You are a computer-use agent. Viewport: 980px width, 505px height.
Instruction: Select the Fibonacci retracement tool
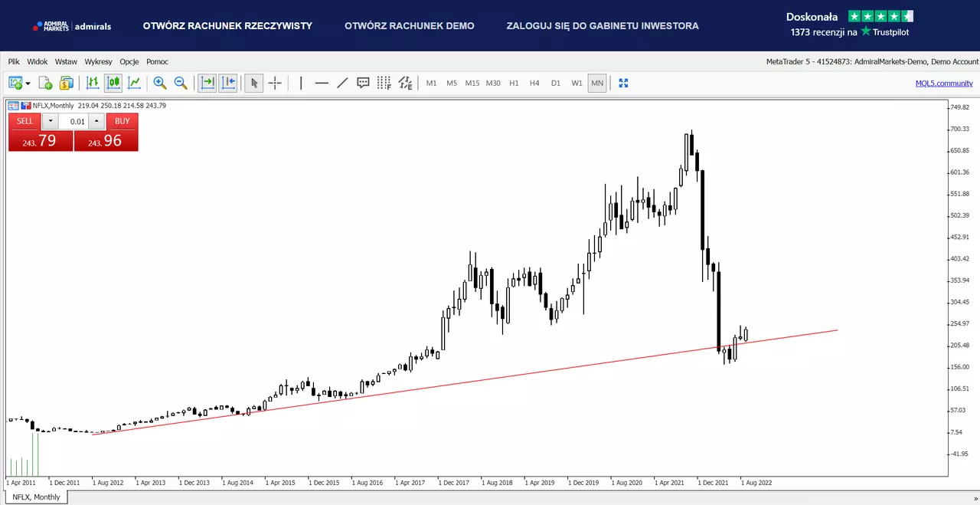[384, 83]
